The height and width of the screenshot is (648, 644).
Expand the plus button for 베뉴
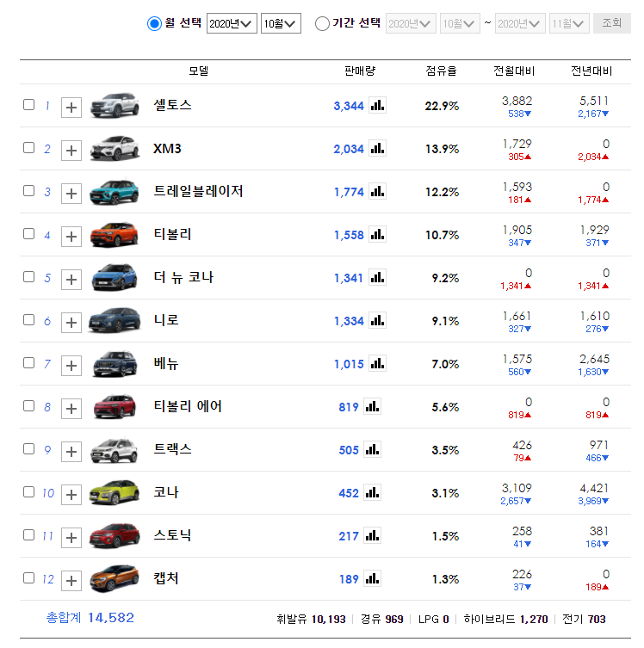click(x=71, y=366)
